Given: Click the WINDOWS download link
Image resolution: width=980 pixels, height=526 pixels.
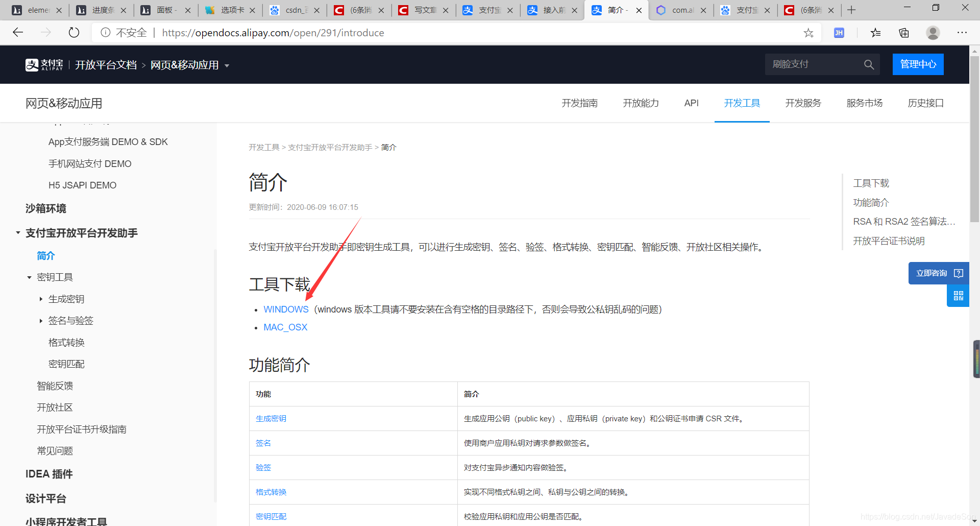Looking at the screenshot, I should pyautogui.click(x=286, y=309).
